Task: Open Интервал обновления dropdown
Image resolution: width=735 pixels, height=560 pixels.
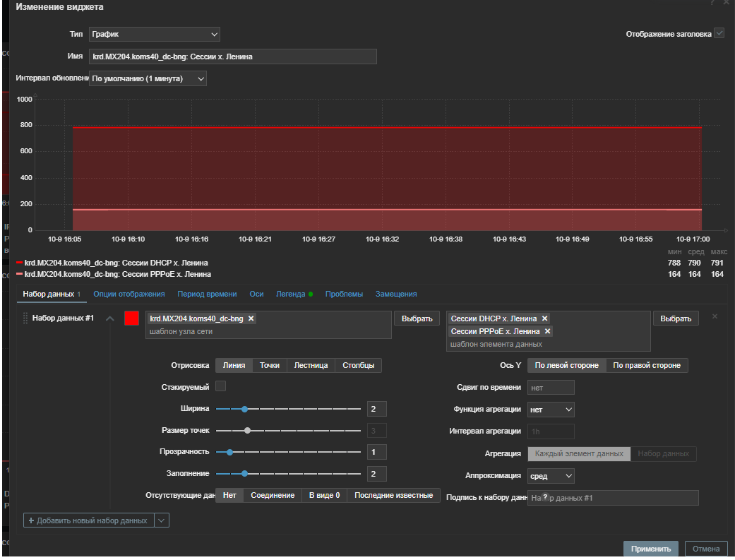Action: pyautogui.click(x=148, y=78)
